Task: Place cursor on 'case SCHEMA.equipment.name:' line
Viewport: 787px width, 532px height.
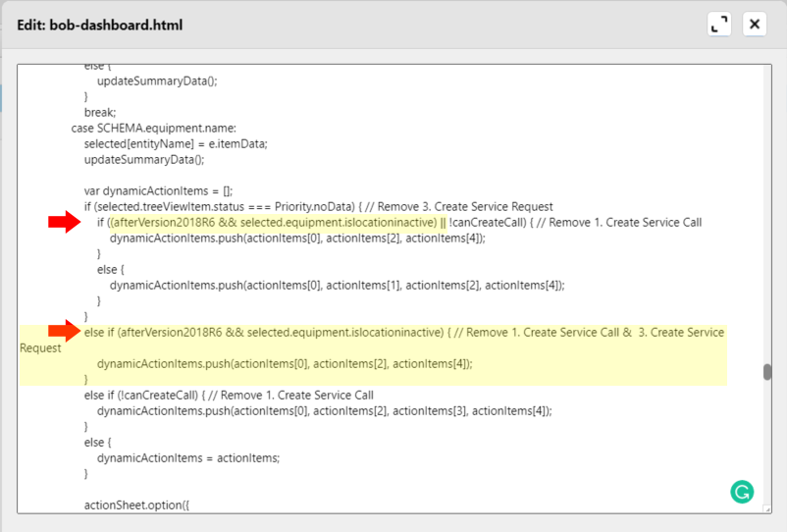Action: pos(153,128)
